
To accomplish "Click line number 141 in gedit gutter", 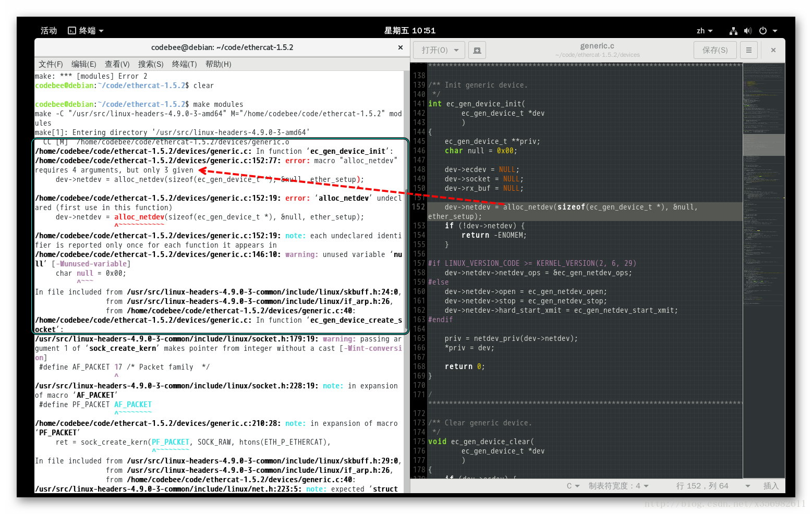I will tap(419, 104).
